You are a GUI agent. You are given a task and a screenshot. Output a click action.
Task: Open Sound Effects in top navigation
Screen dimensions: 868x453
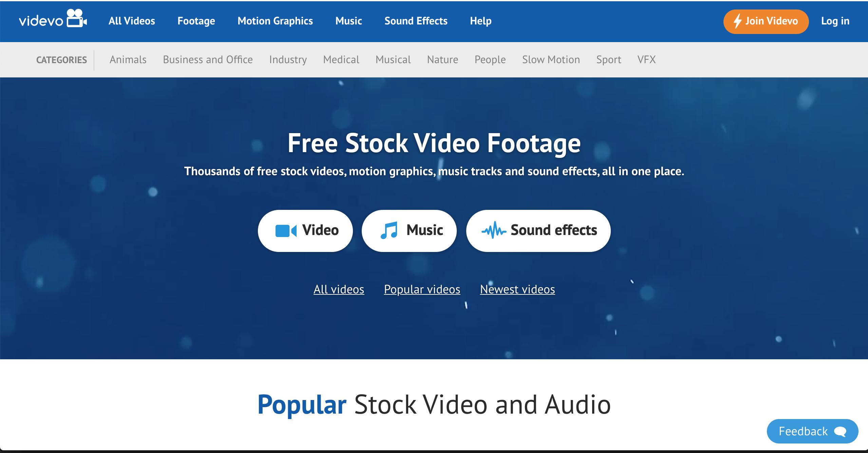tap(416, 21)
